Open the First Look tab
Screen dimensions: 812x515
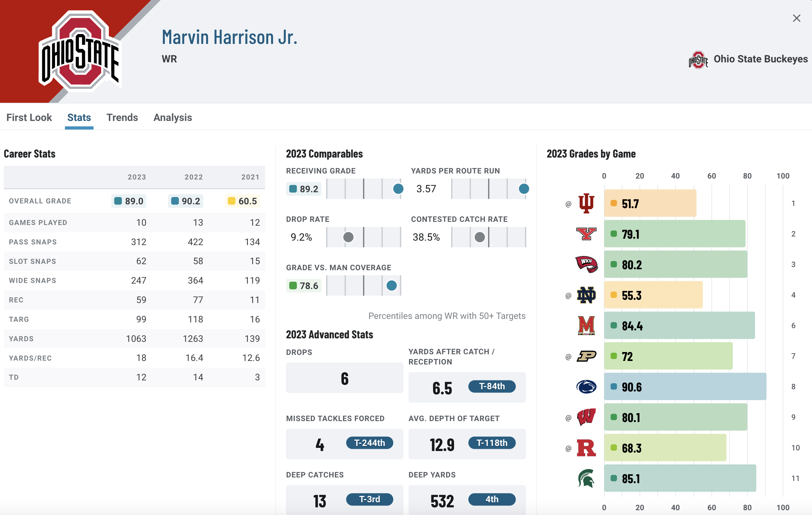[x=29, y=117]
